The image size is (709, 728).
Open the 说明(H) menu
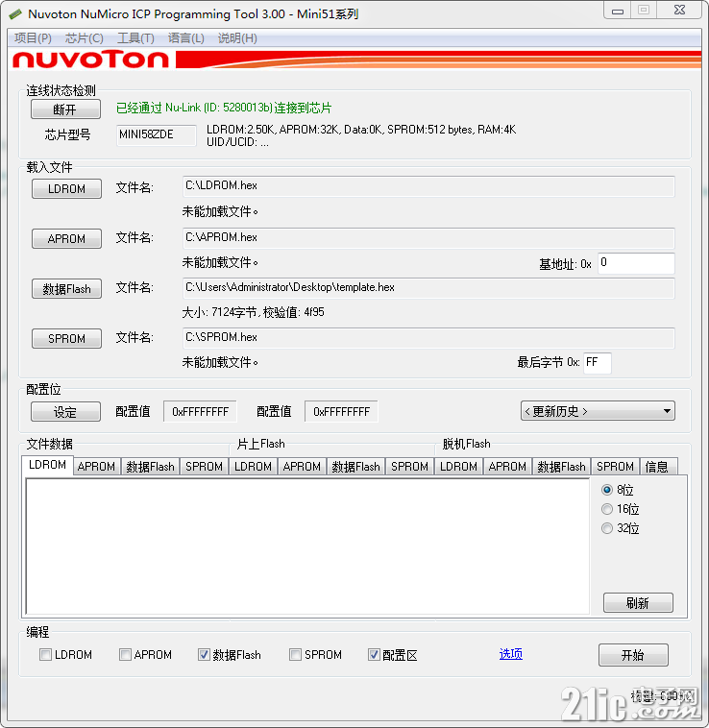[x=237, y=38]
